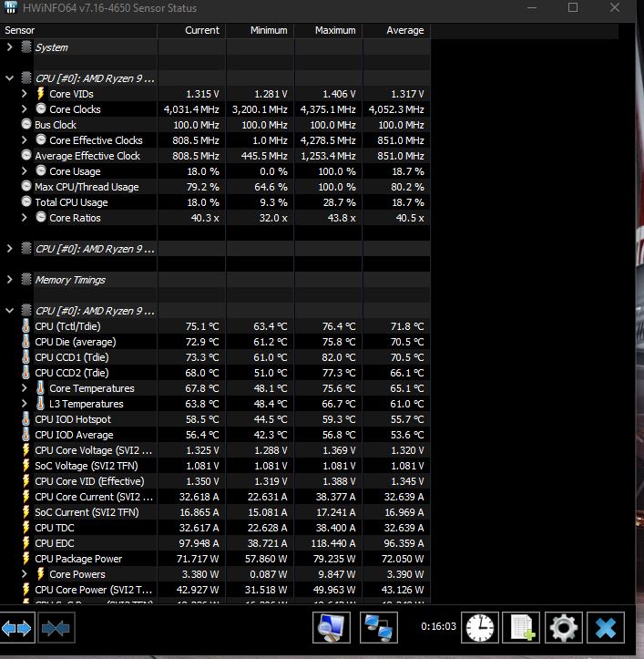
Task: Reset the clock timer icon
Action: (480, 627)
